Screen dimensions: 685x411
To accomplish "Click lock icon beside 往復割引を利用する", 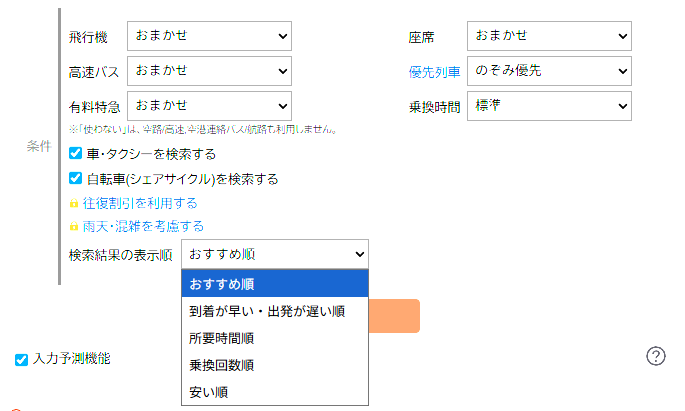I will (73, 203).
